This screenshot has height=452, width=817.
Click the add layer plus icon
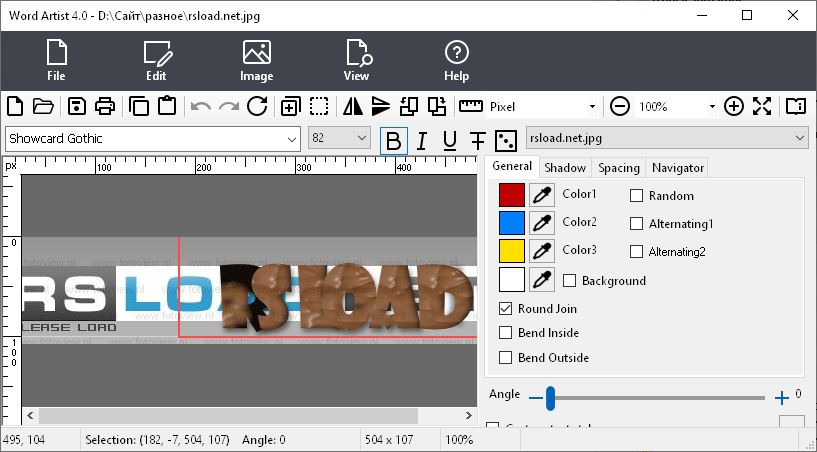tap(290, 106)
